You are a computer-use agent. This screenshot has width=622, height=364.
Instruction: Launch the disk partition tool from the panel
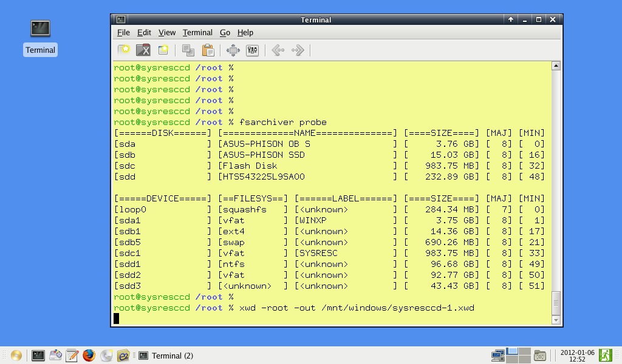tap(55, 356)
